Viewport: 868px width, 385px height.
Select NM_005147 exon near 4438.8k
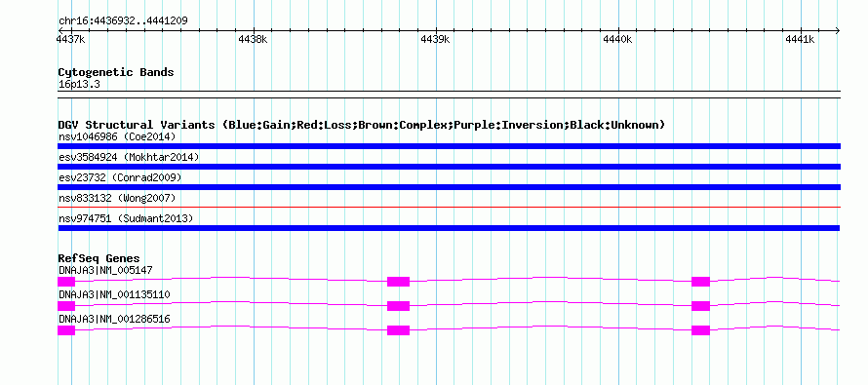[x=398, y=282]
